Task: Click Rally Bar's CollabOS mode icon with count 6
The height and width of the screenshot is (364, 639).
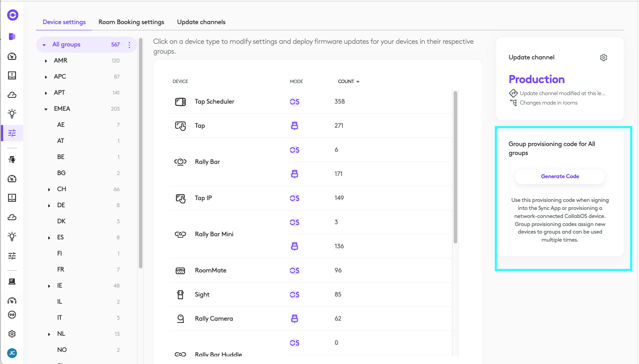Action: point(294,150)
